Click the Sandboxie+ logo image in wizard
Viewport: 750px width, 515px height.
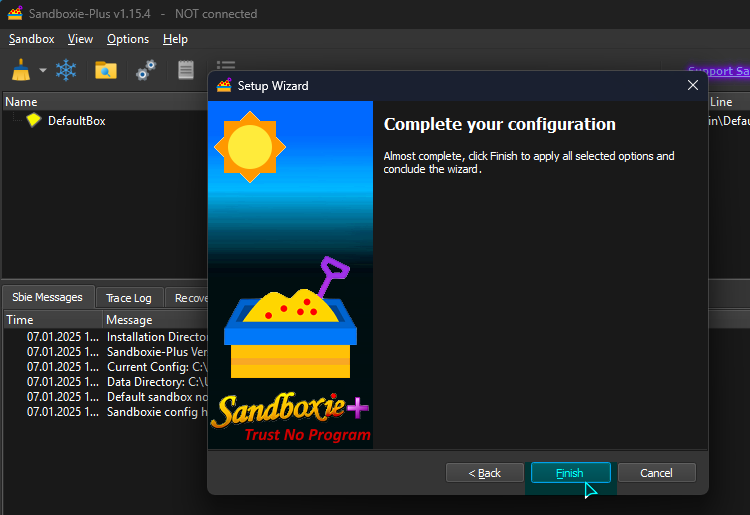point(290,274)
